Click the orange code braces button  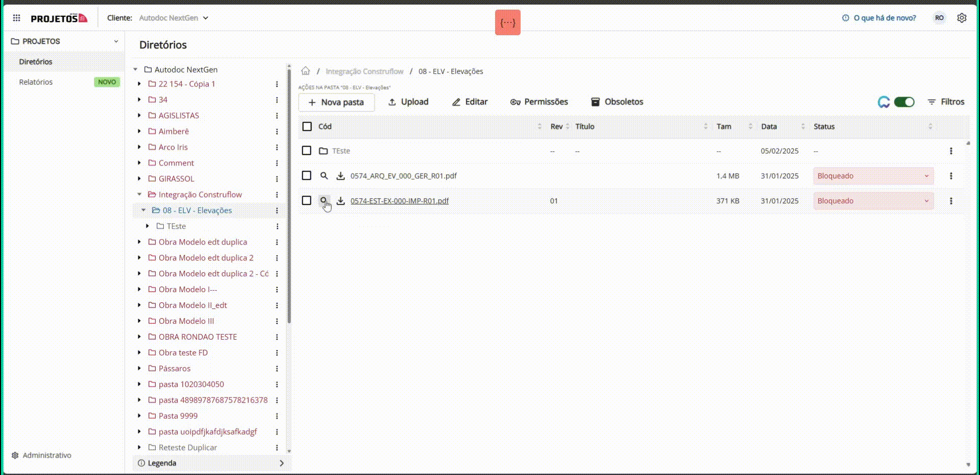[x=507, y=22]
